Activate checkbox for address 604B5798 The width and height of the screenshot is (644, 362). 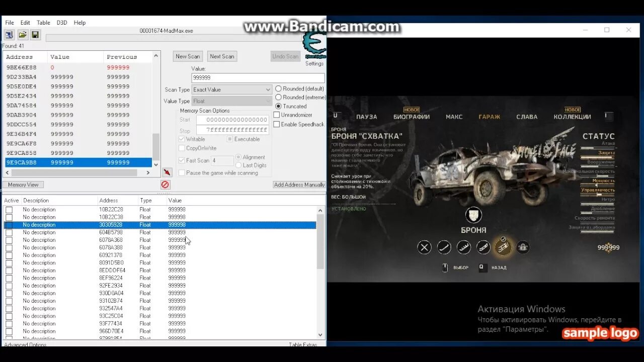click(x=9, y=232)
